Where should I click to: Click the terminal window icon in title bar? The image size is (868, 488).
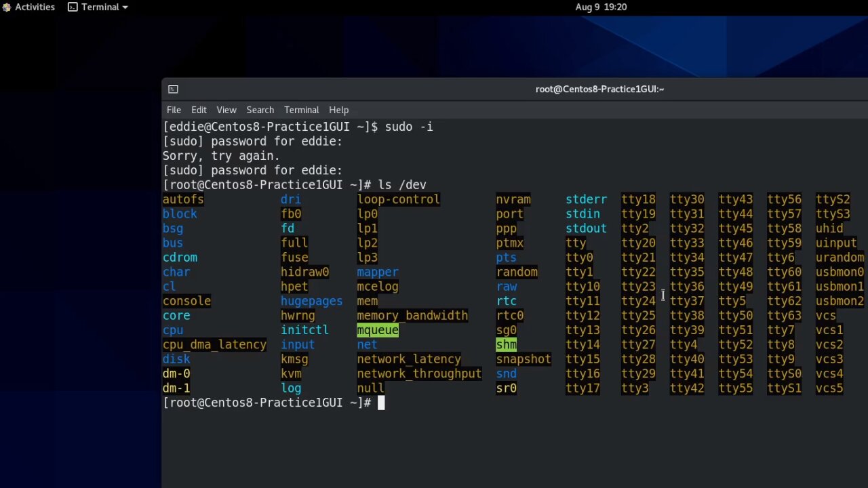[x=173, y=89]
